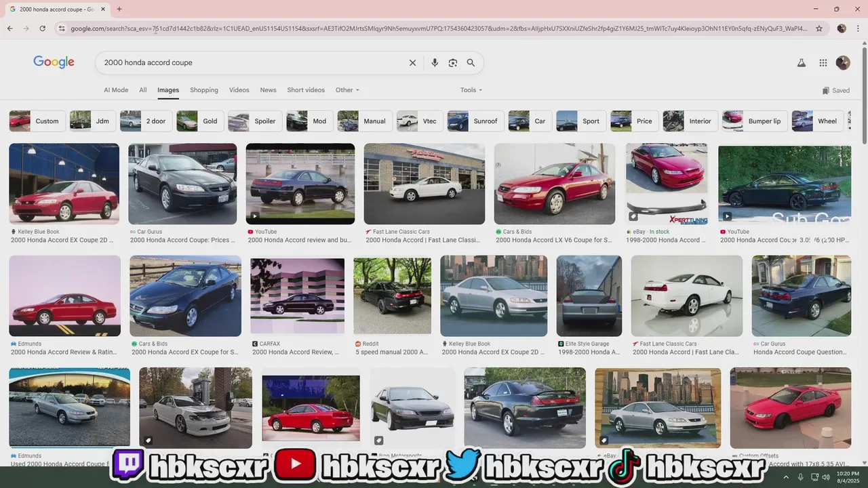The image size is (868, 488).
Task: Filter by Custom chip
Action: click(37, 121)
